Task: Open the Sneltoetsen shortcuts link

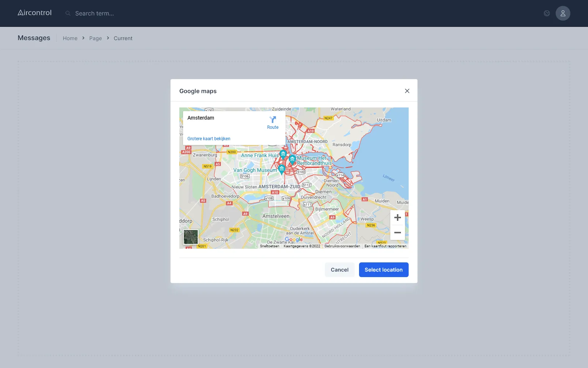Action: (270, 246)
